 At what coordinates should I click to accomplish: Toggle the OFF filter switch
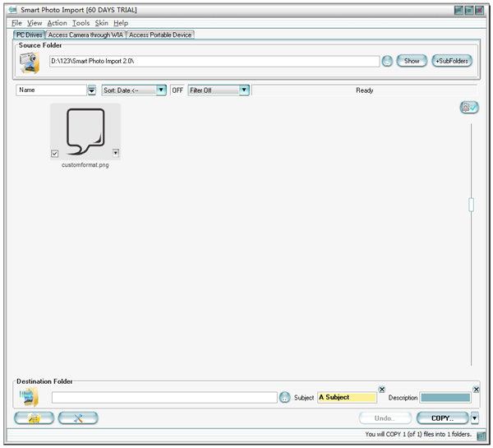coord(177,90)
